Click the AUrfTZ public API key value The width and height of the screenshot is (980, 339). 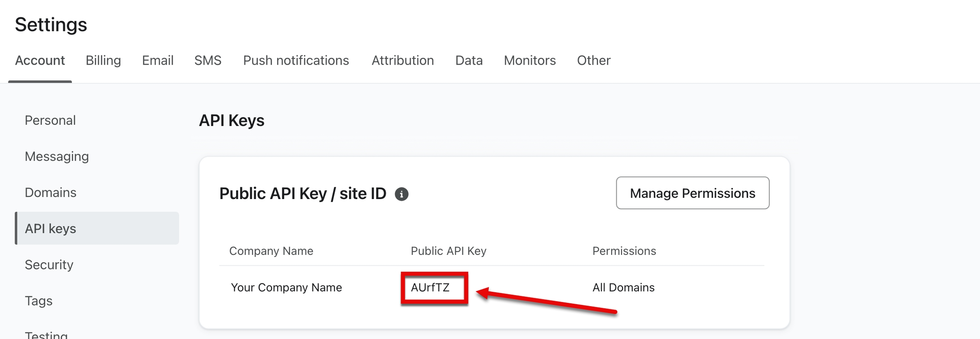tap(430, 288)
